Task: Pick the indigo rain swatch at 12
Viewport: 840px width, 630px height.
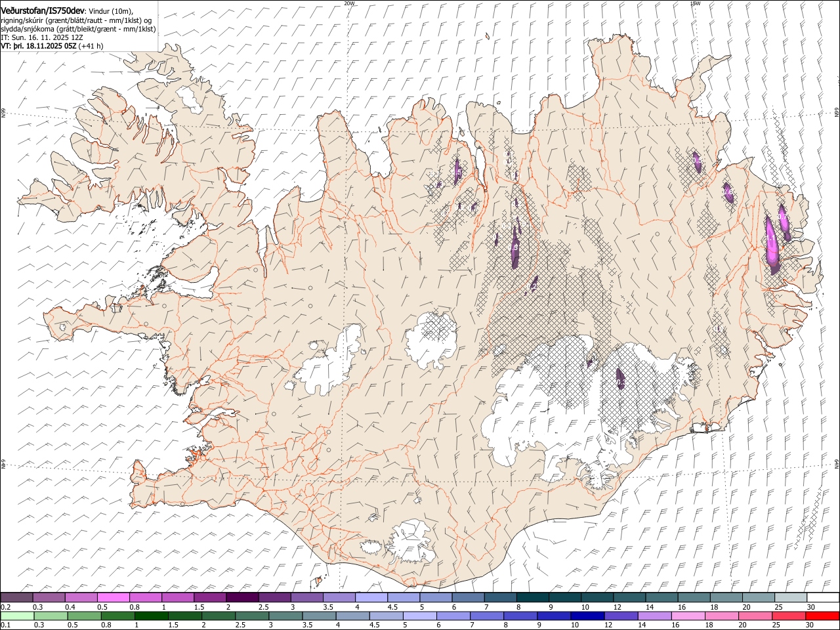Action: coord(620,616)
